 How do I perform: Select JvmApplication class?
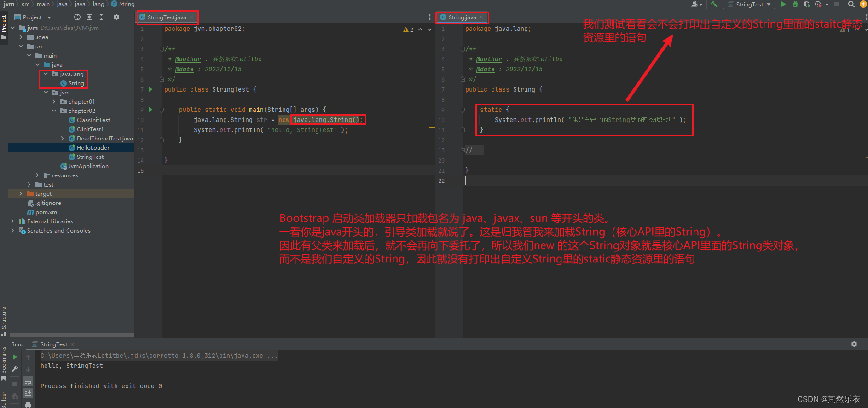(x=88, y=166)
